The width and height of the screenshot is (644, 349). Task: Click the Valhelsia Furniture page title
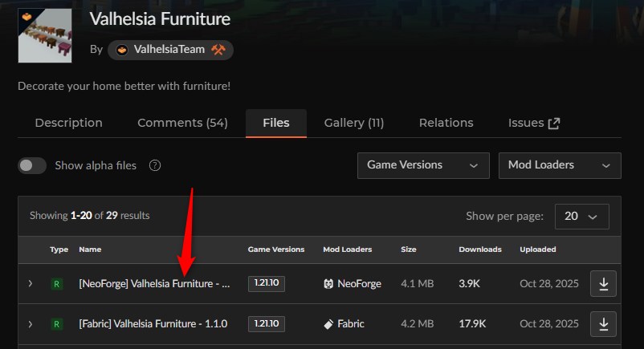[x=160, y=19]
